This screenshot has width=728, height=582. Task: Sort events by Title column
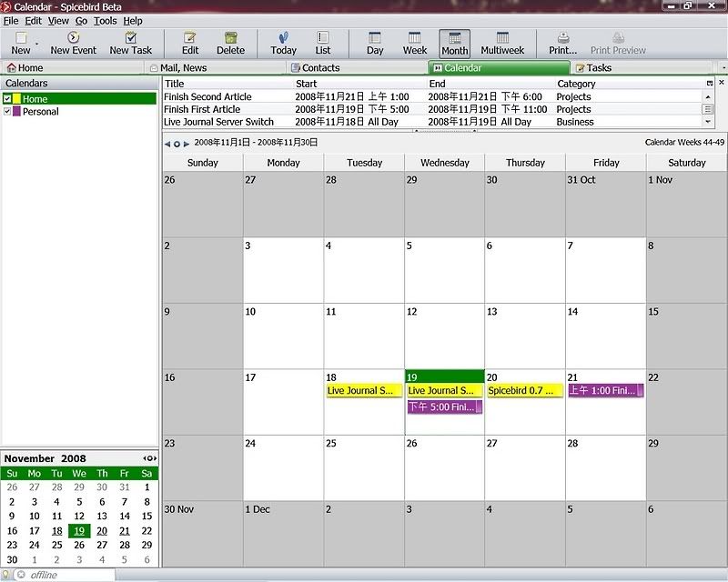228,84
